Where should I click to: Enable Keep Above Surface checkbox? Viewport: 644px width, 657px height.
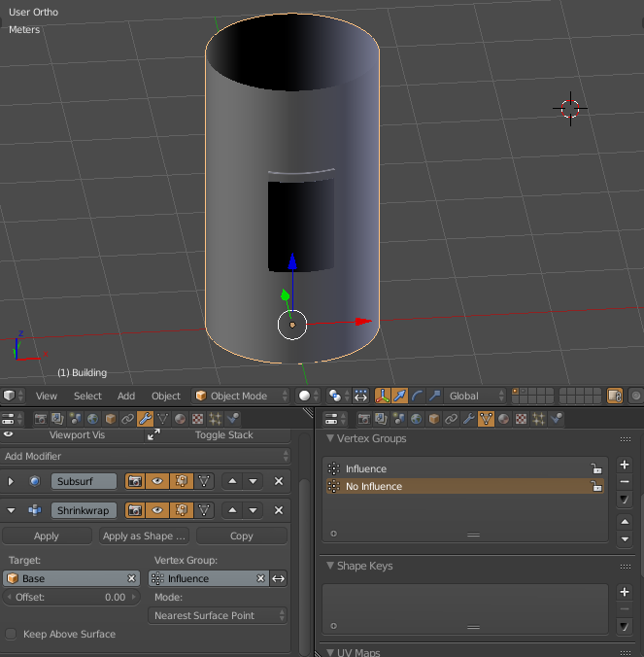point(12,635)
